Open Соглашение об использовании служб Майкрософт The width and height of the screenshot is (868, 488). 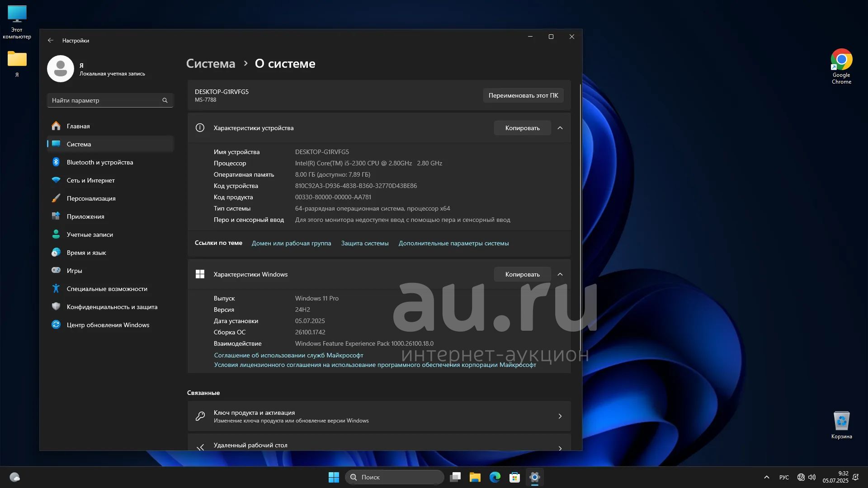pos(288,355)
